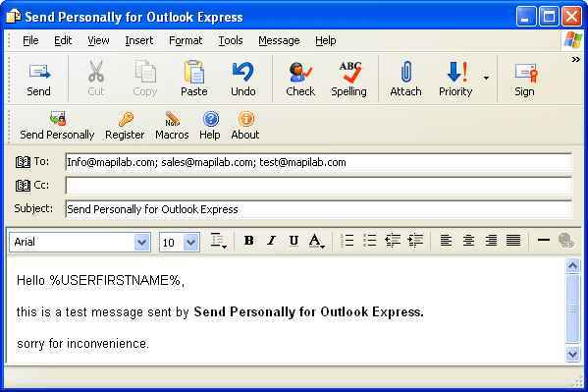
Task: Apply numbered list formatting
Action: click(x=347, y=241)
